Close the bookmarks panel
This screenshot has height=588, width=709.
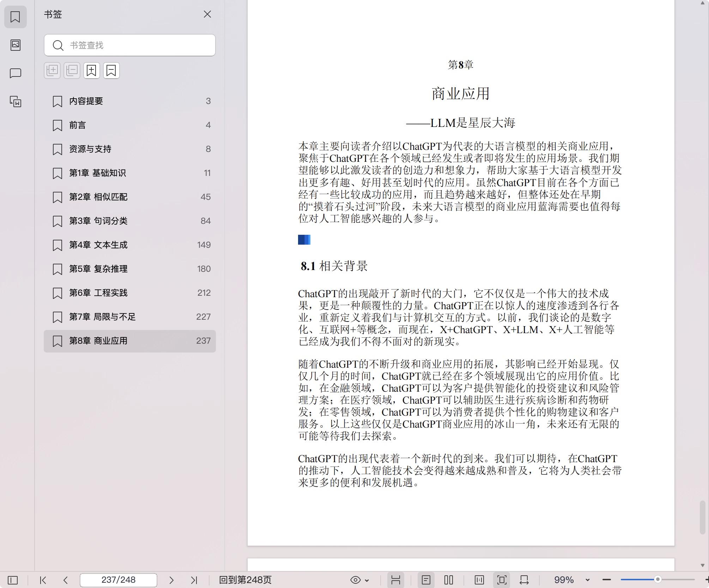pyautogui.click(x=207, y=14)
